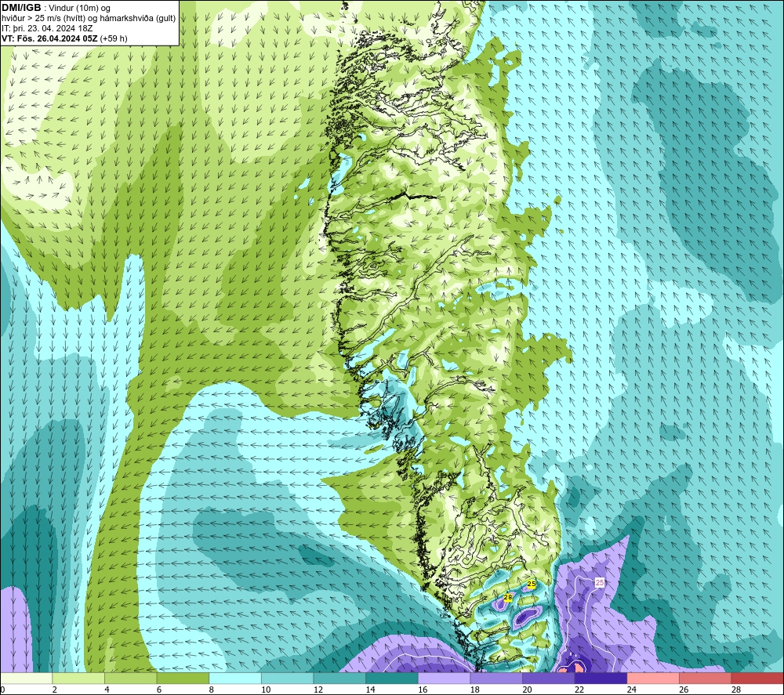This screenshot has width=784, height=695.
Task: Click the "24" value on the wind scale
Action: coord(631,690)
